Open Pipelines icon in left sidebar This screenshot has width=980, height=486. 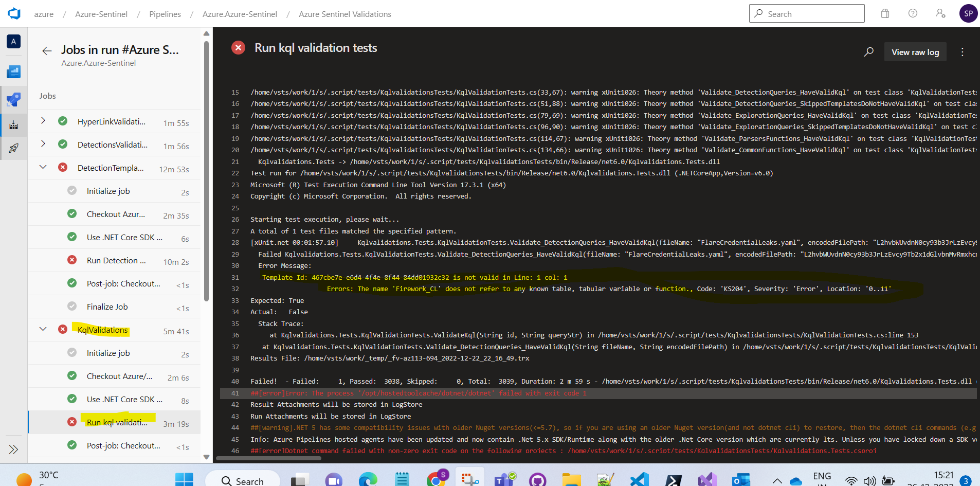(14, 124)
